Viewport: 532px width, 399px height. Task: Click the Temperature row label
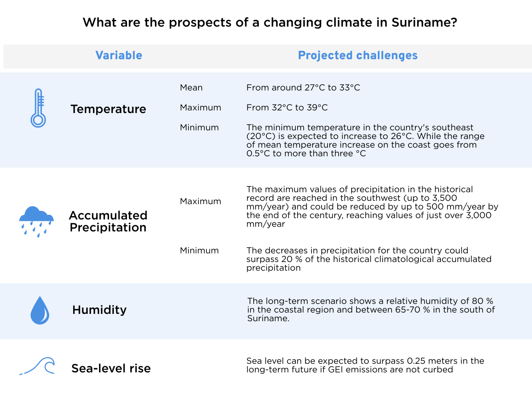point(108,109)
